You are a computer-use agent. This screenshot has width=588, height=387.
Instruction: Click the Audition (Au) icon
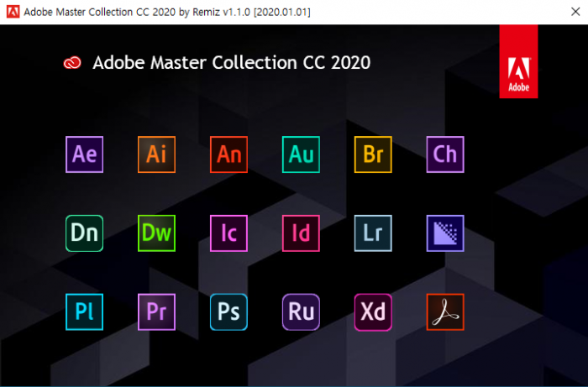click(301, 154)
